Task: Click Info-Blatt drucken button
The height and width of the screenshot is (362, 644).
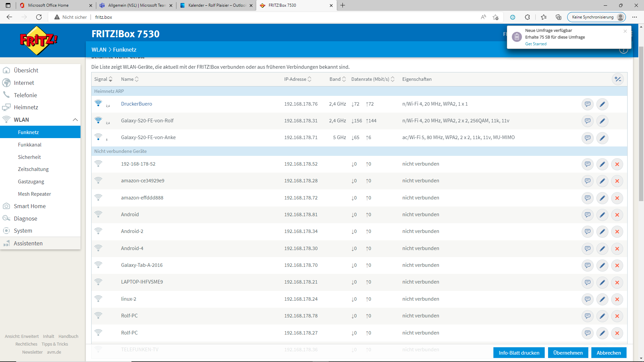Action: (519, 353)
